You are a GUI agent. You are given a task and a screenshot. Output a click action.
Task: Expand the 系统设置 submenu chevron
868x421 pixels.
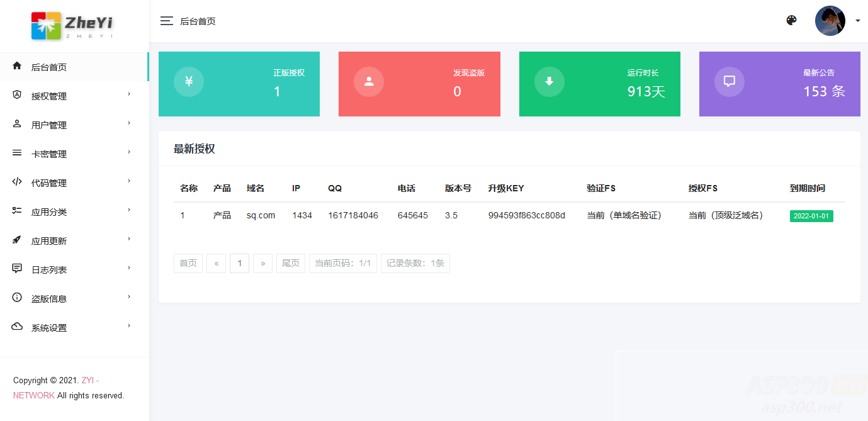129,327
